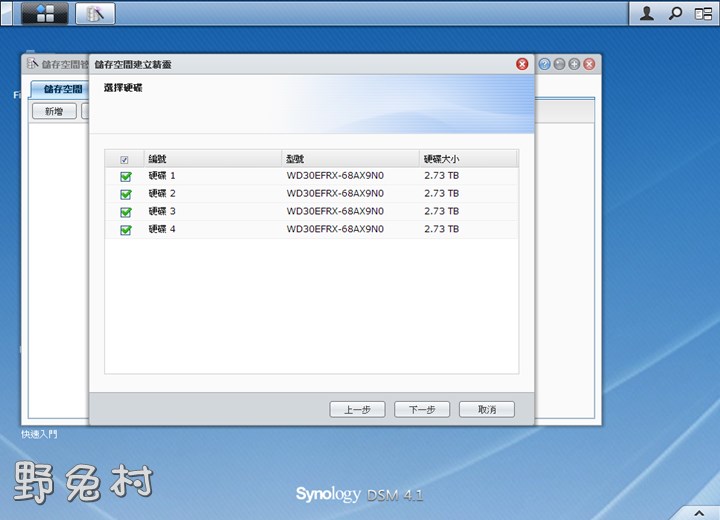Screen dimensions: 720x520
Task: Open help in the Storage Manager window
Action: (x=545, y=64)
